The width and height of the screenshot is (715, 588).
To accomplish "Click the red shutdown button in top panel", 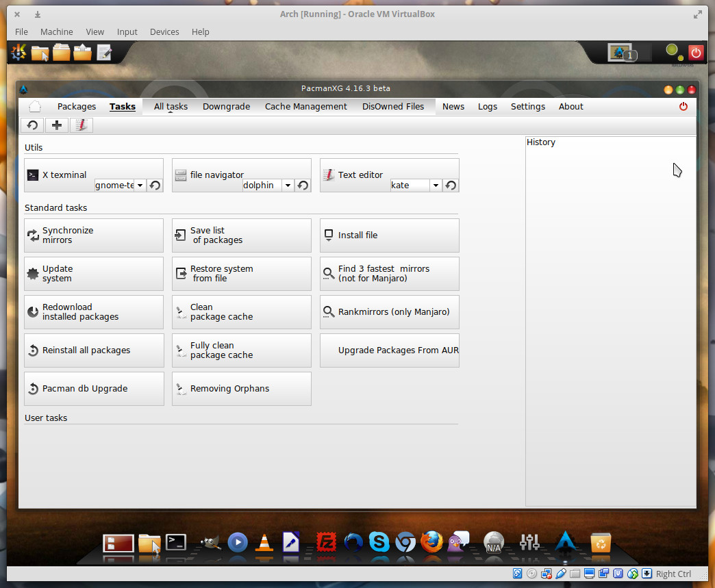I will 695,53.
